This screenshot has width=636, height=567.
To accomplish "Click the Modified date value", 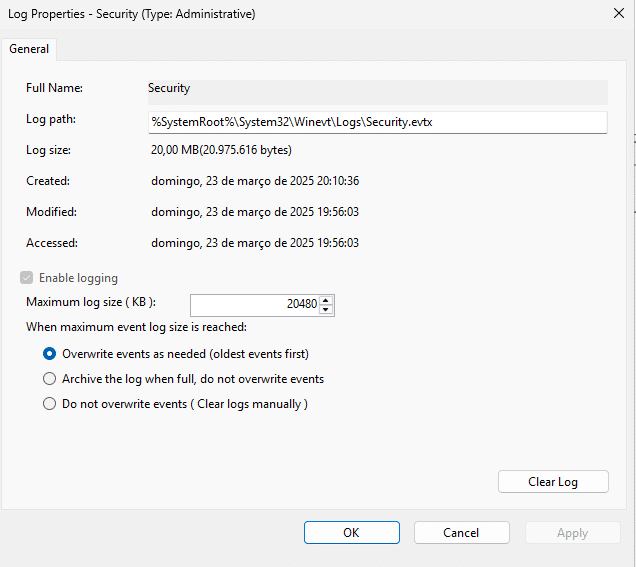I will click(x=255, y=212).
